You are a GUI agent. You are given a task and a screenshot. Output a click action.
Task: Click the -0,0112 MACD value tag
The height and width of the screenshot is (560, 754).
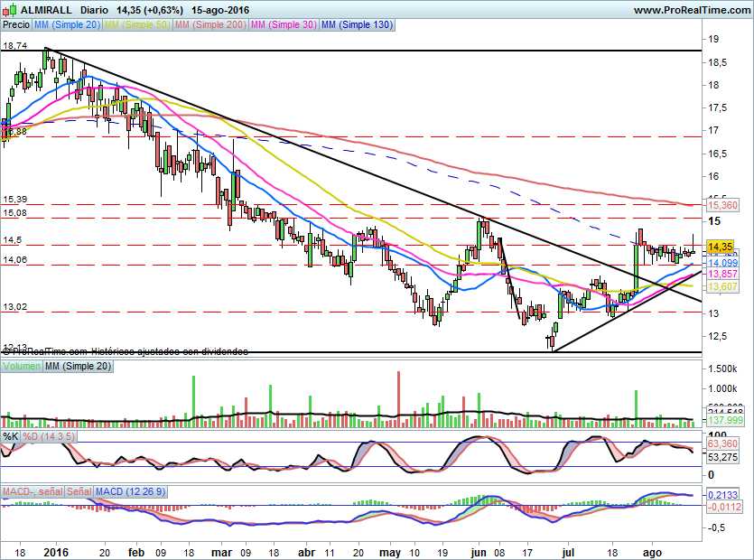coord(725,507)
